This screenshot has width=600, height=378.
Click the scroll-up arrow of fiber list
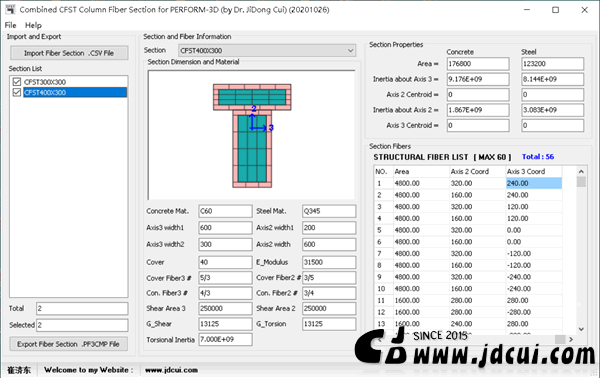[x=581, y=171]
